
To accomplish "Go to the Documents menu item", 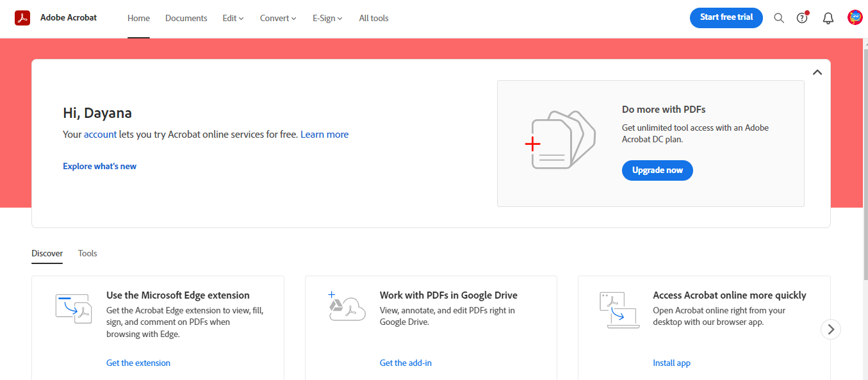I will [186, 18].
